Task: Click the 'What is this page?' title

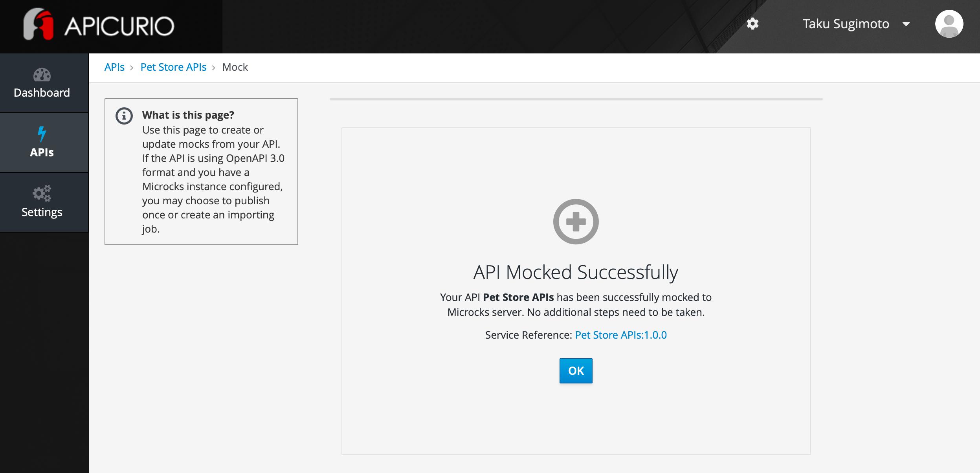Action: point(188,115)
